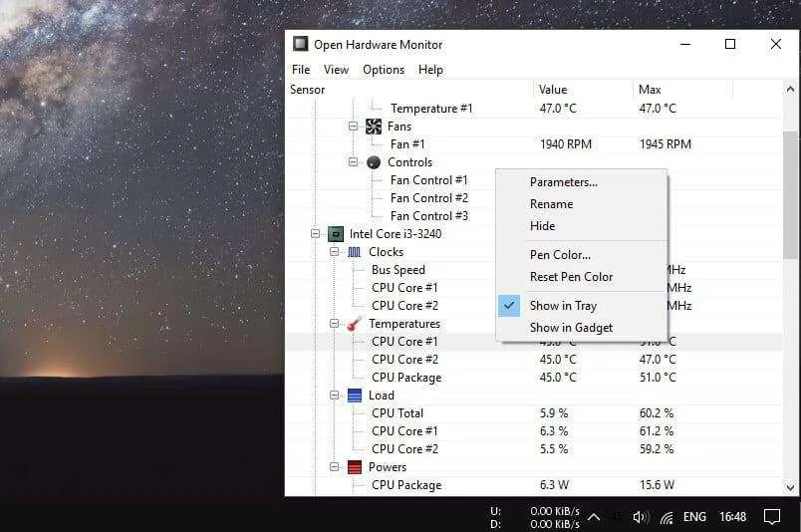The image size is (801, 532).
Task: Click the 60.2 % max load value
Action: tap(657, 413)
